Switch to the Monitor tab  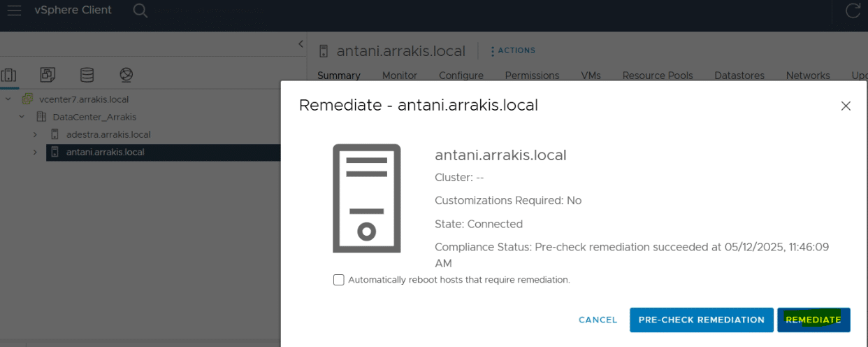(x=400, y=75)
